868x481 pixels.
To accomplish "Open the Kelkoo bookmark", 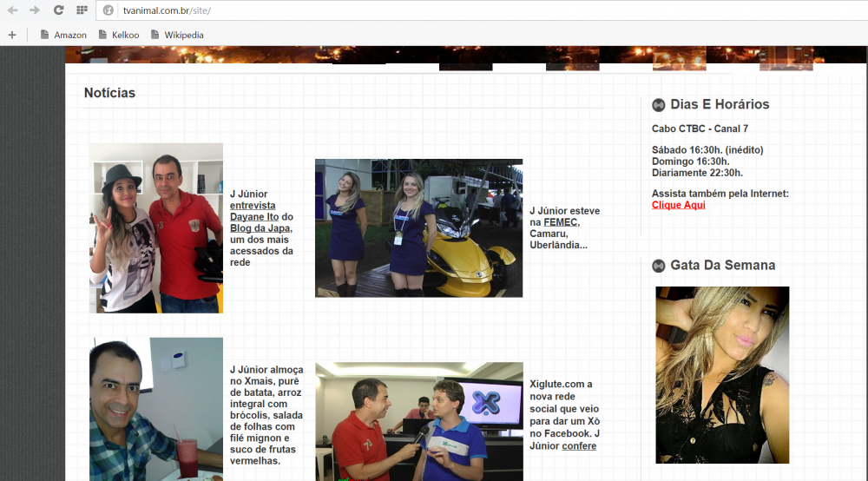I will (x=118, y=35).
